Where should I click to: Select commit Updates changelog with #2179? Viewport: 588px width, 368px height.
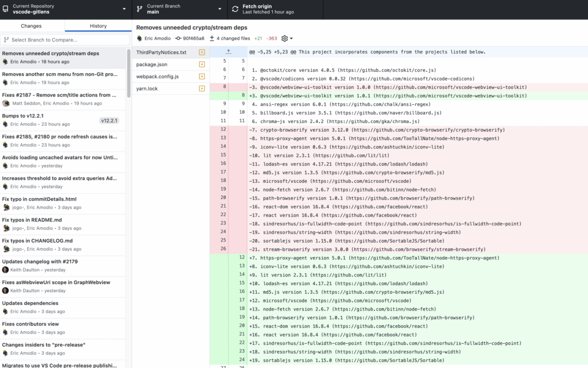tap(63, 266)
